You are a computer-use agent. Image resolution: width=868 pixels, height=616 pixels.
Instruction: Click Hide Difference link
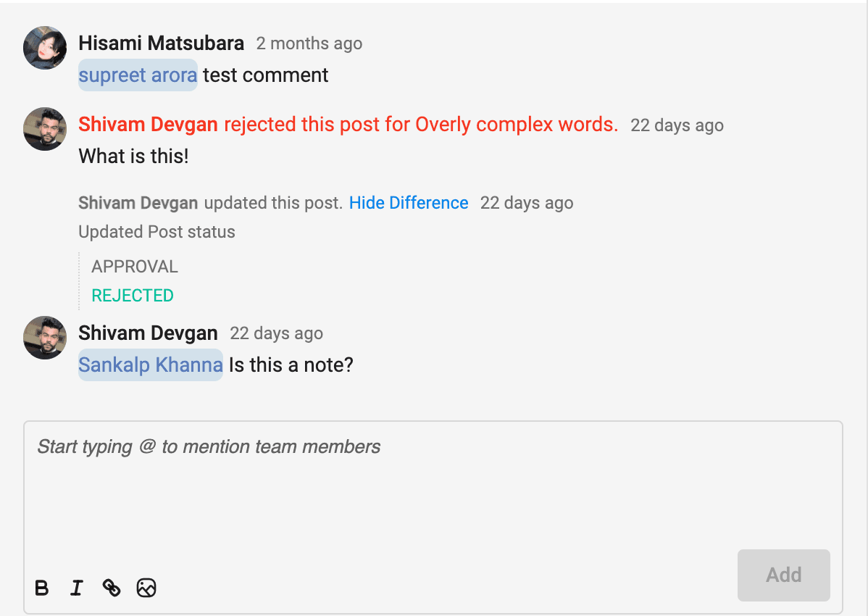click(409, 203)
